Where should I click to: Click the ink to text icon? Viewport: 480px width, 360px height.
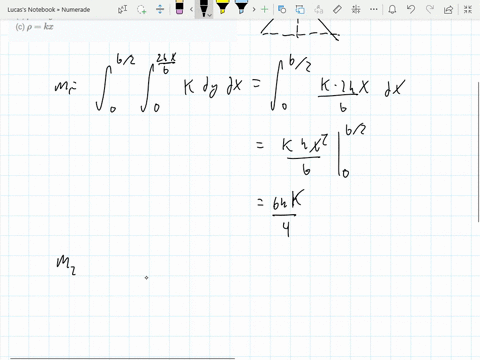[x=319, y=9]
